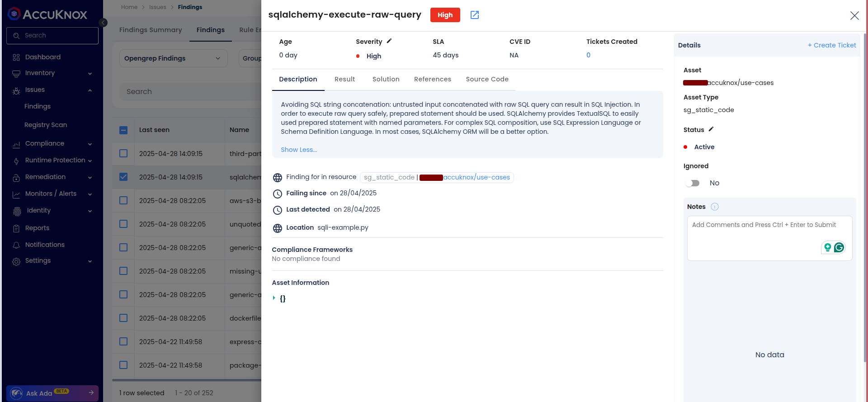Edit status with pencil icon
Viewport: 868px width, 402px height.
coord(711,129)
